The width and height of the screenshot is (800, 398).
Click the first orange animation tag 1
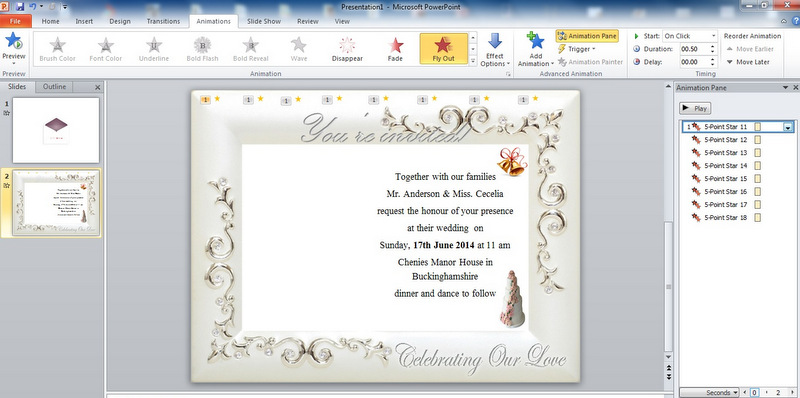tap(206, 100)
